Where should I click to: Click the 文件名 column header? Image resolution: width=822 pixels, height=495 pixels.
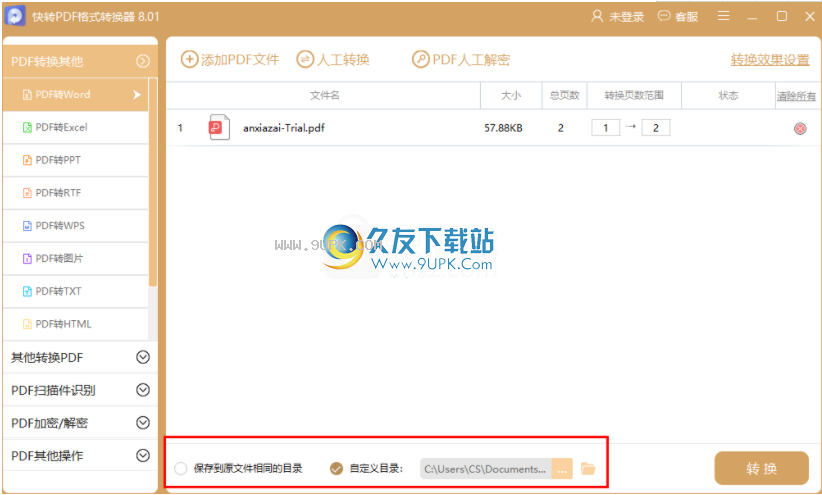tap(325, 95)
